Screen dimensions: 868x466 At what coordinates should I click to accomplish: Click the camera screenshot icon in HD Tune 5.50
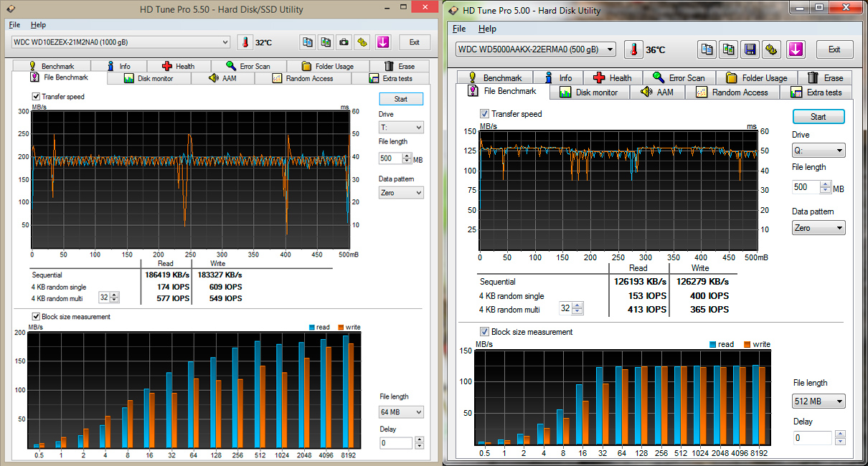click(x=344, y=42)
